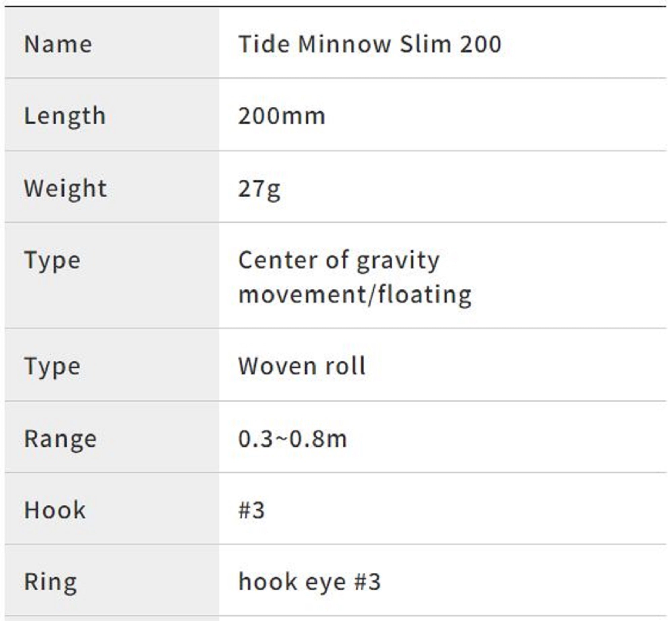Select the Tide Minnow Slim 200 value
The height and width of the screenshot is (621, 672).
click(x=370, y=44)
